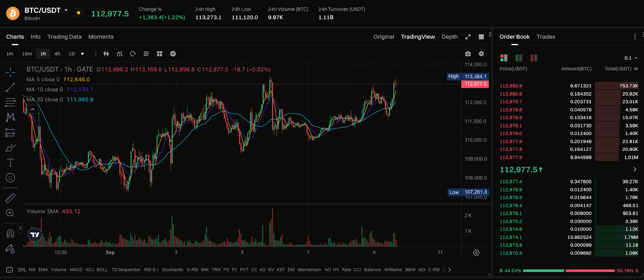Screen dimensions: 644x280
Task: Open price scale settings gear
Action: tap(477, 253)
